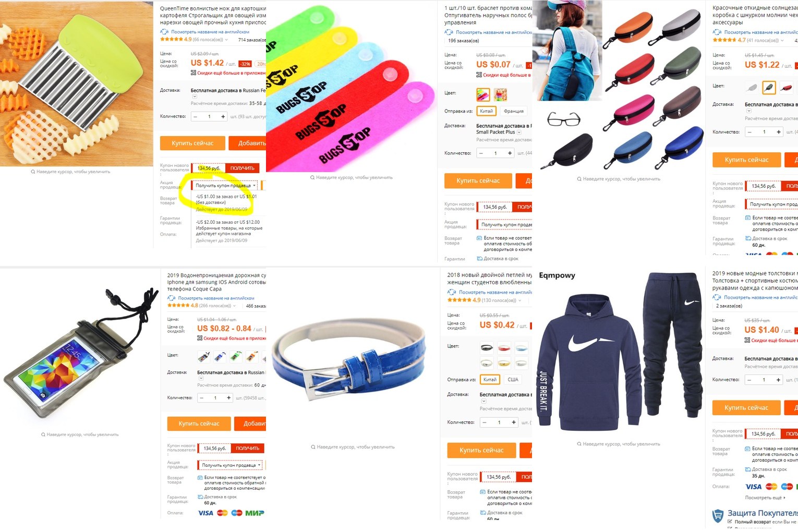The image size is (798, 532).
Task: Open the potato cutter seller coupon dropdown
Action: coord(225,186)
